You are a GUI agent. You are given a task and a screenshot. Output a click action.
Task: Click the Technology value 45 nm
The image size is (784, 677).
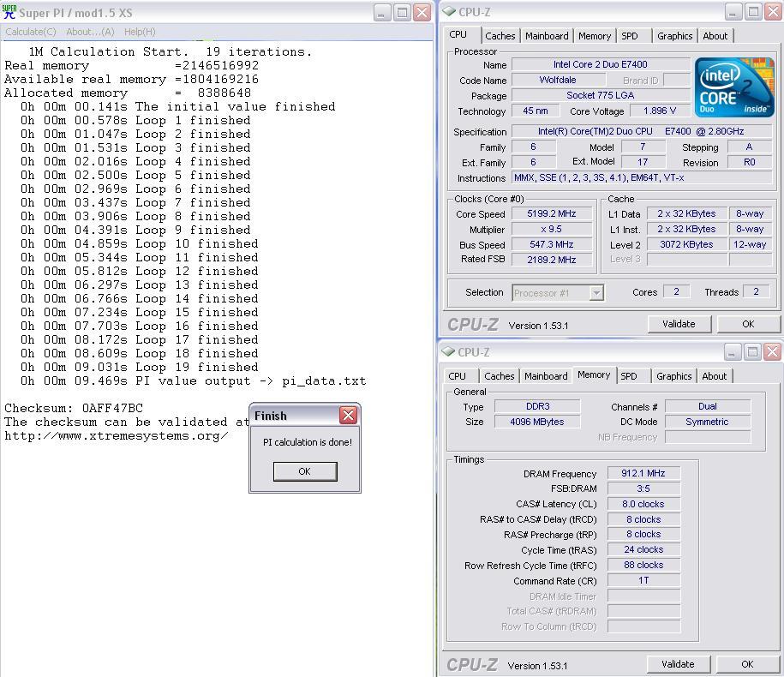[535, 111]
